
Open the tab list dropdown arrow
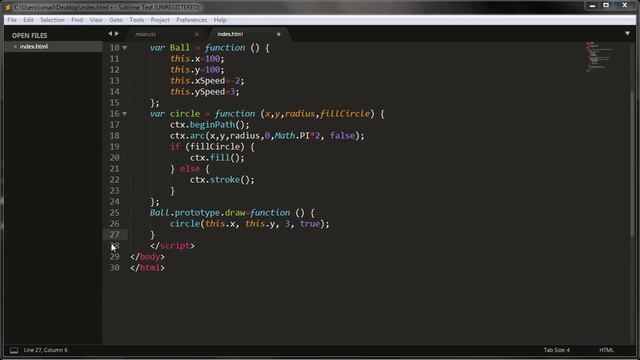[627, 33]
